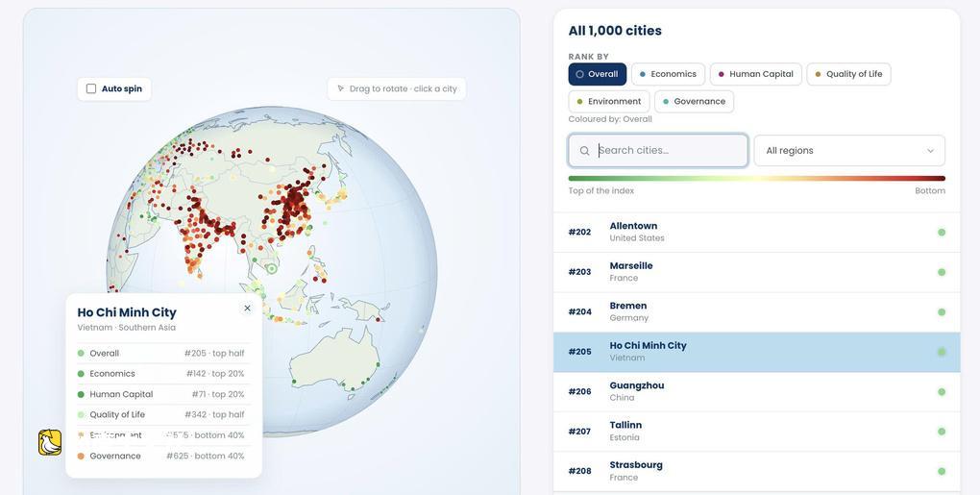
Task: Rank cities by Environment
Action: pos(609,101)
